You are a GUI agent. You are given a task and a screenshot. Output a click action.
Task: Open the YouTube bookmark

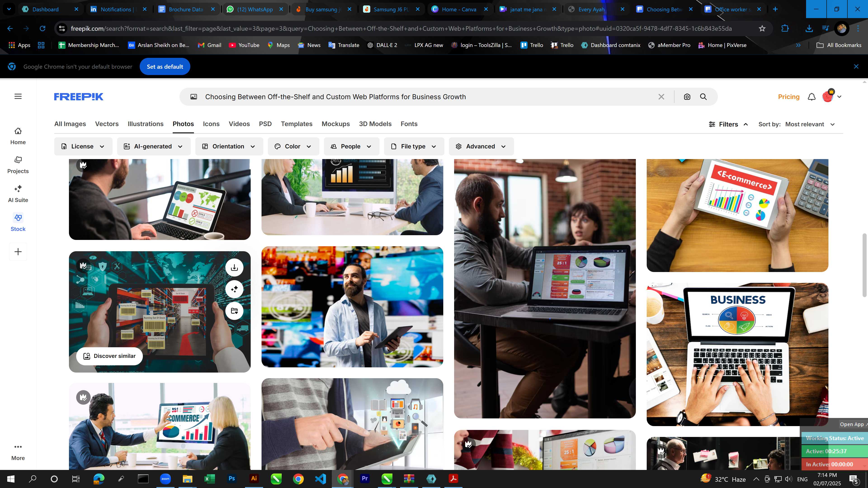coord(244,45)
